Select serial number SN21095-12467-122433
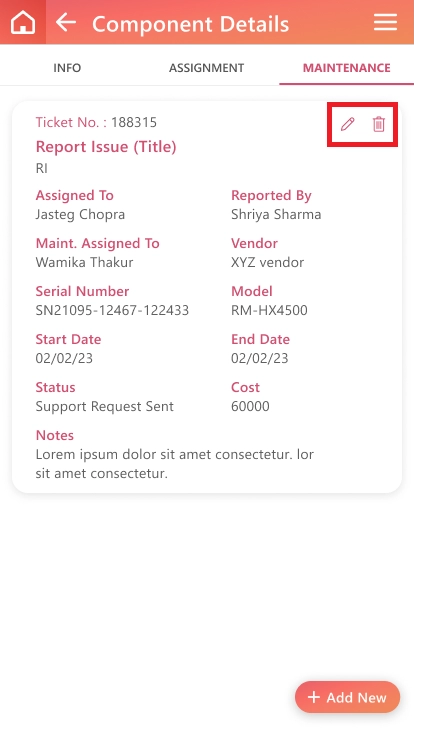 point(112,310)
